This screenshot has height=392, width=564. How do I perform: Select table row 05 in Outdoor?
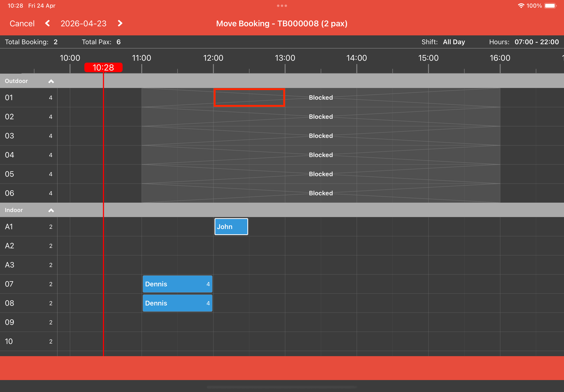pyautogui.click(x=29, y=174)
